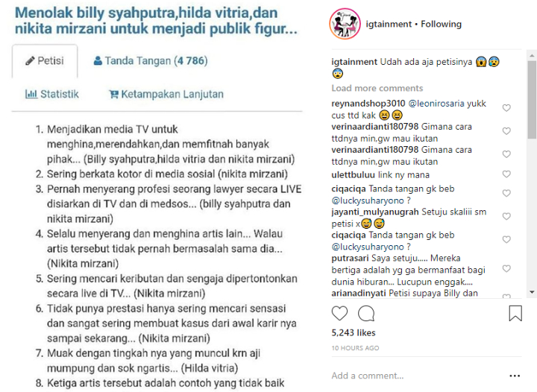Open more options three-dot menu
Image resolution: width=537 pixels, height=392 pixels.
(515, 376)
